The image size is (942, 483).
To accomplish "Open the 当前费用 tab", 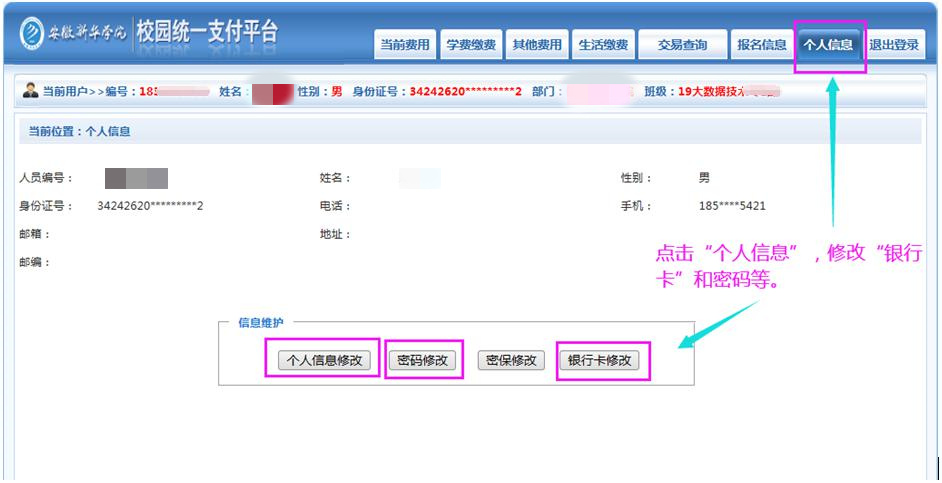I will (x=404, y=45).
